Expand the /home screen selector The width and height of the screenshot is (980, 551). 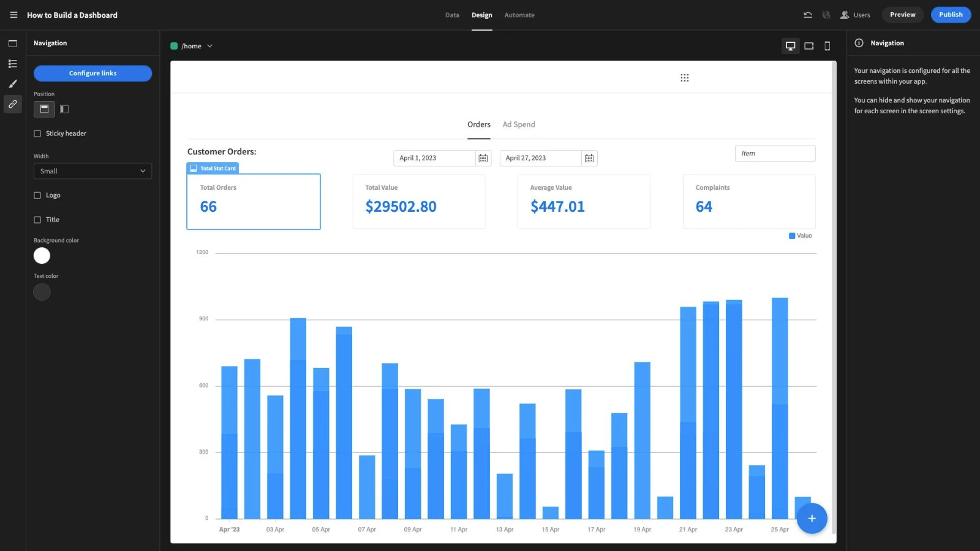coord(192,46)
